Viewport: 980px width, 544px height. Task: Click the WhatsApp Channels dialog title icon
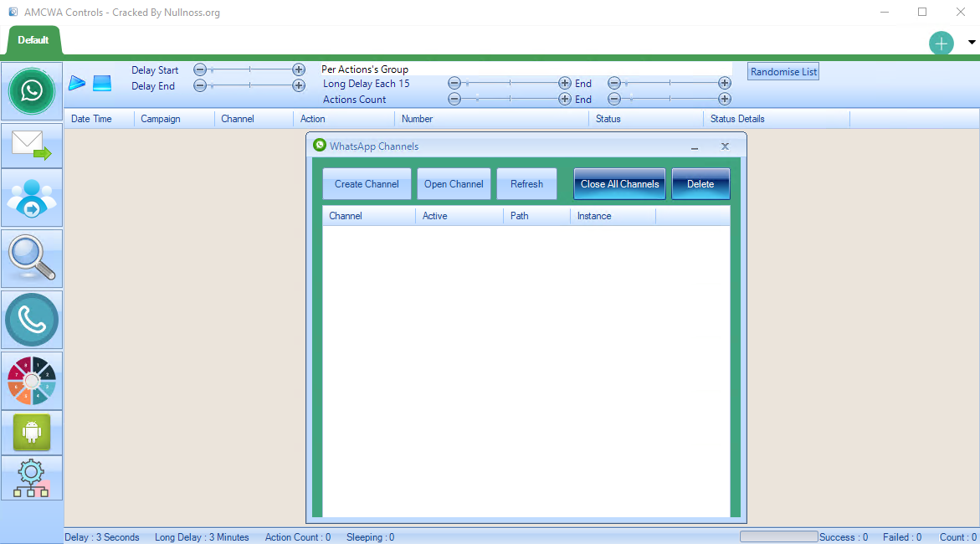tap(320, 145)
